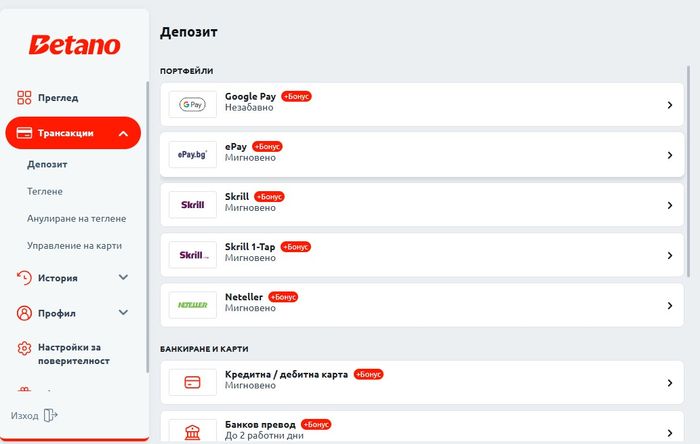This screenshot has height=444, width=700.
Task: Click +Бонус badge next to Кредитна / дебитна карта
Action: [x=368, y=374]
